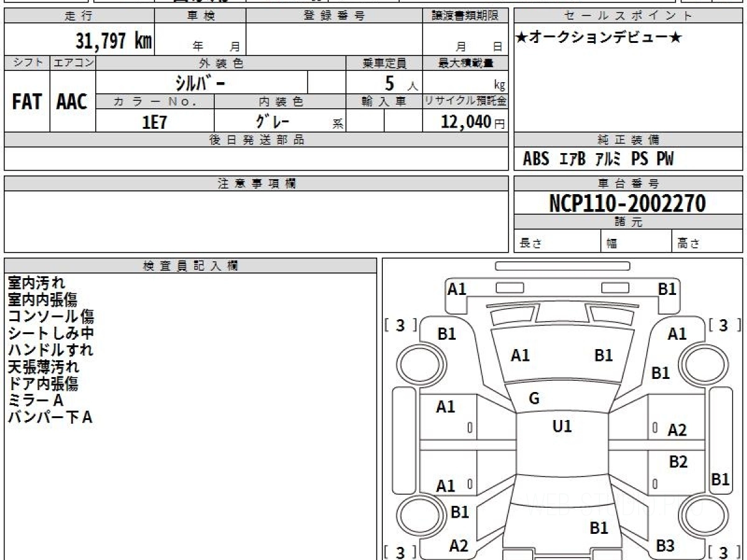Select the バンパー下A note line
This screenshot has height=560, width=747.
point(50,418)
